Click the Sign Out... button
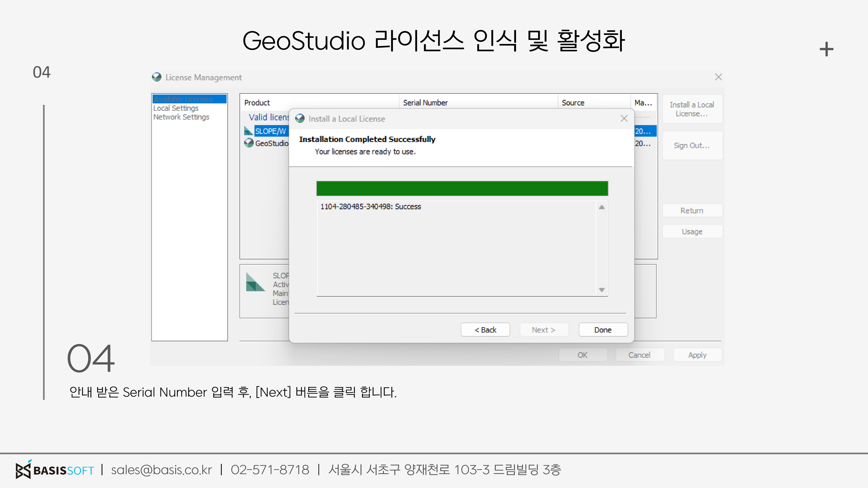Viewport: 868px width, 488px height. [x=692, y=145]
